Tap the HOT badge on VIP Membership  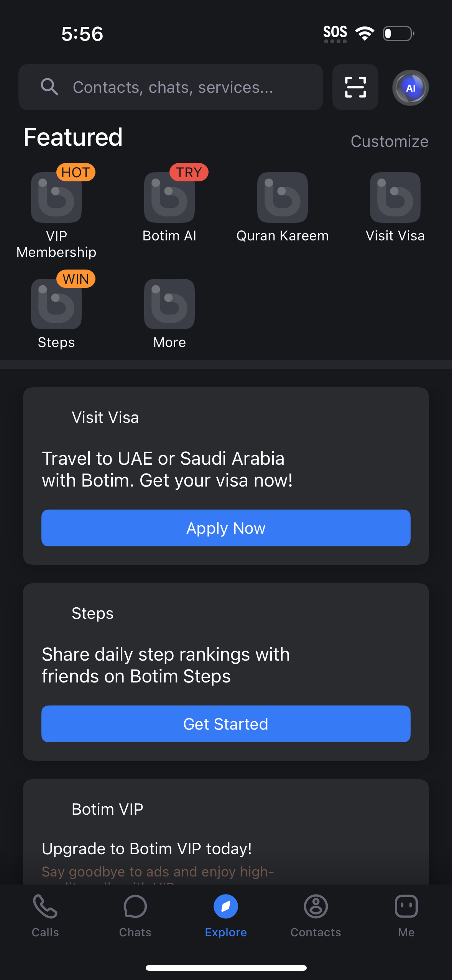(75, 172)
